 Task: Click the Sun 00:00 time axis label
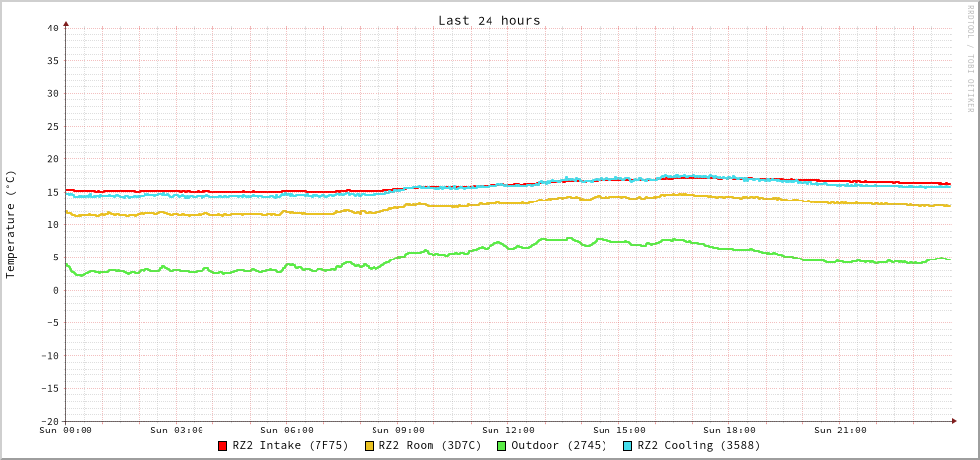[66, 431]
